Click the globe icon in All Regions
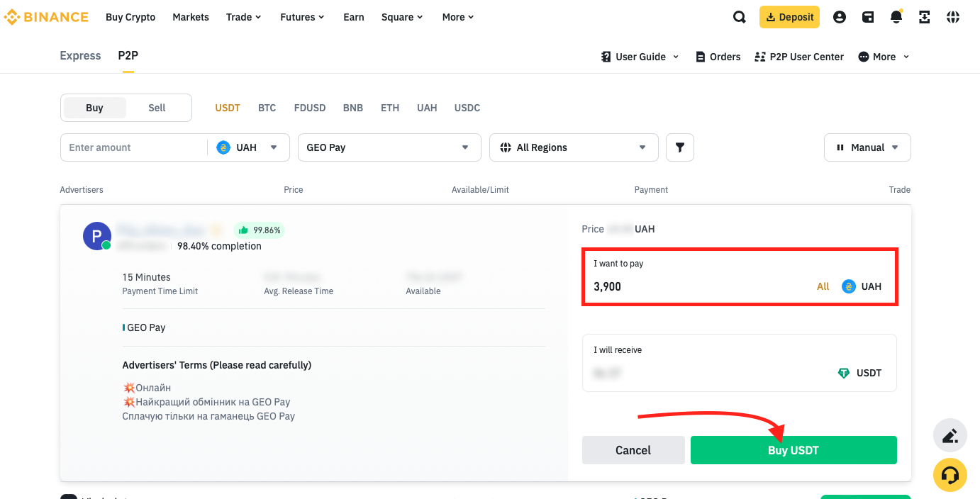The width and height of the screenshot is (980, 499). click(x=506, y=147)
